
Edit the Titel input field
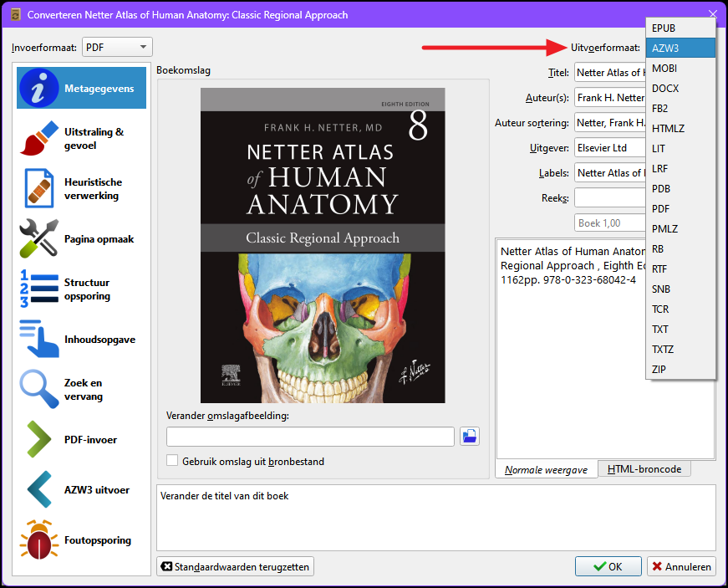[x=610, y=73]
